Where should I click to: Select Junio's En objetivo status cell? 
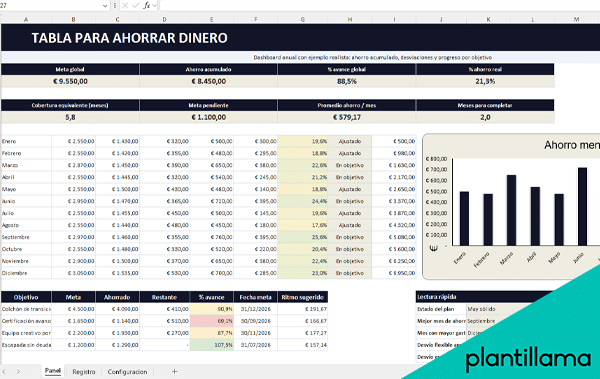click(x=350, y=201)
